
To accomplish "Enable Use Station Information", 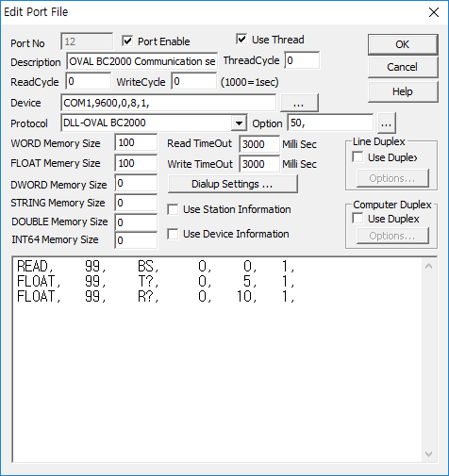I will [173, 209].
